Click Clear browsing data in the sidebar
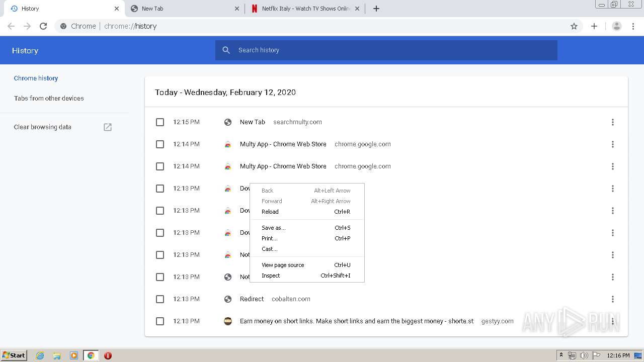The height and width of the screenshot is (362, 644). (x=43, y=127)
